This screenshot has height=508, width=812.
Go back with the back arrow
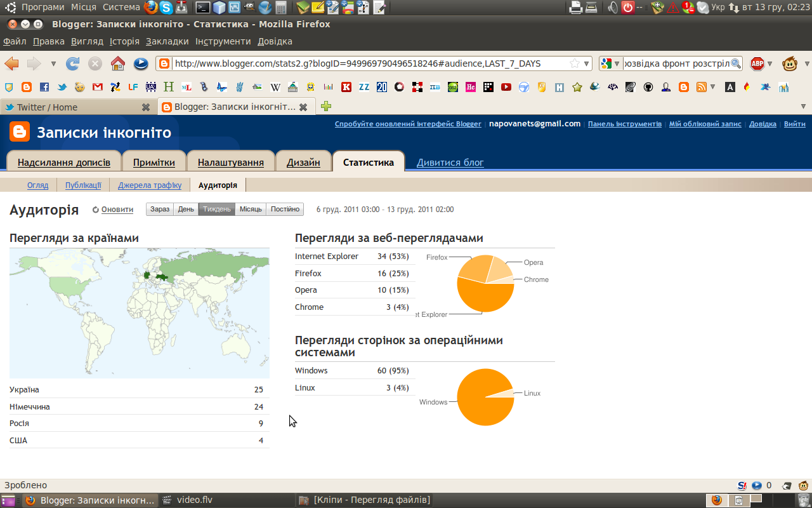click(11, 63)
